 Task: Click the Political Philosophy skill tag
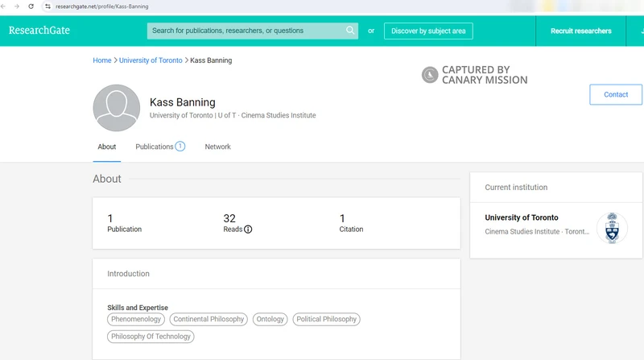coord(326,320)
